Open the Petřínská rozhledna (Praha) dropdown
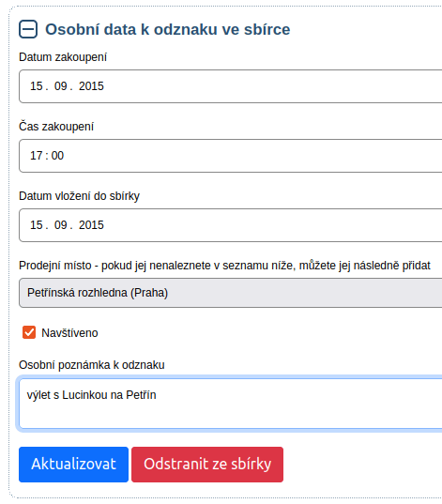442x504 pixels. (231, 293)
